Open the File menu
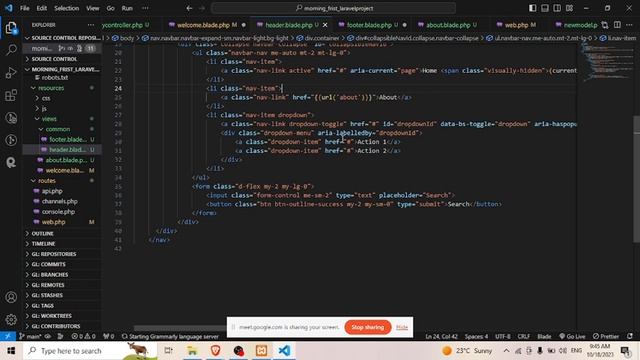 (24, 8)
